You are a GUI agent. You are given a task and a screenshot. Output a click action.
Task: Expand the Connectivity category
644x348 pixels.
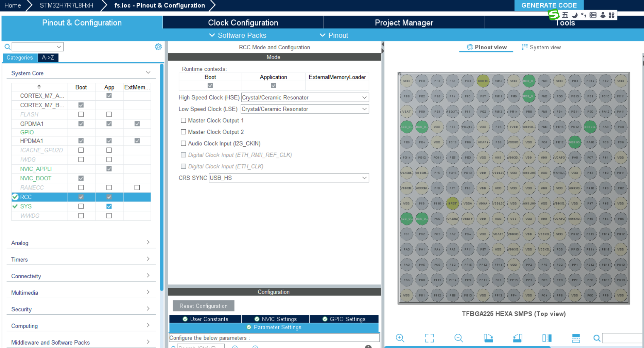(148, 275)
